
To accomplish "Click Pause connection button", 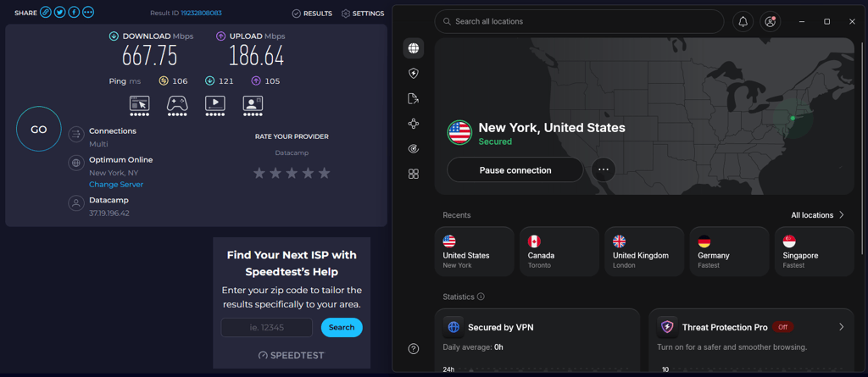I will (x=515, y=170).
